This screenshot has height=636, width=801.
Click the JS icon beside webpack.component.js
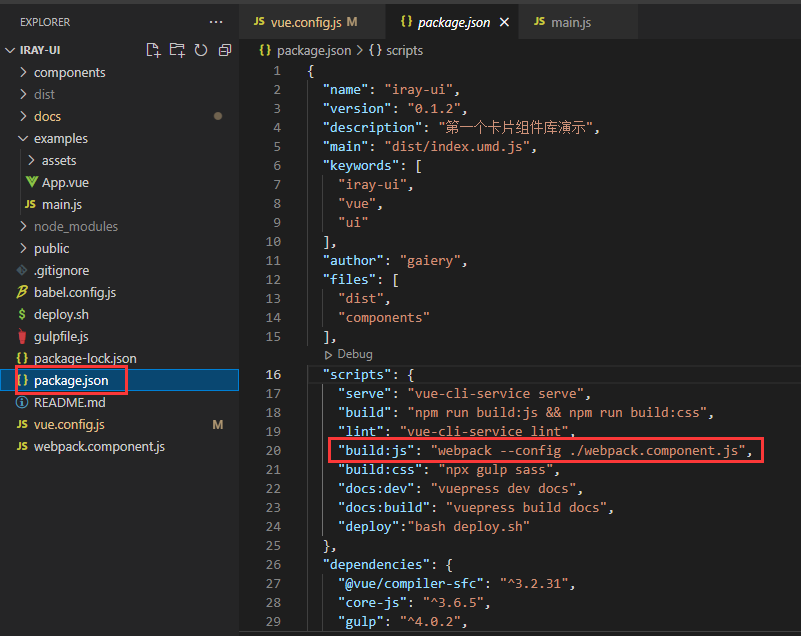point(22,446)
